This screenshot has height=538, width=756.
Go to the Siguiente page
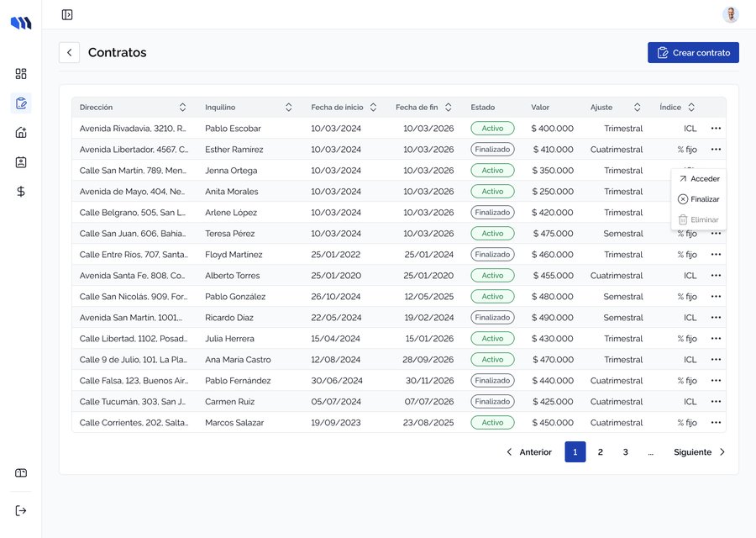coord(699,452)
